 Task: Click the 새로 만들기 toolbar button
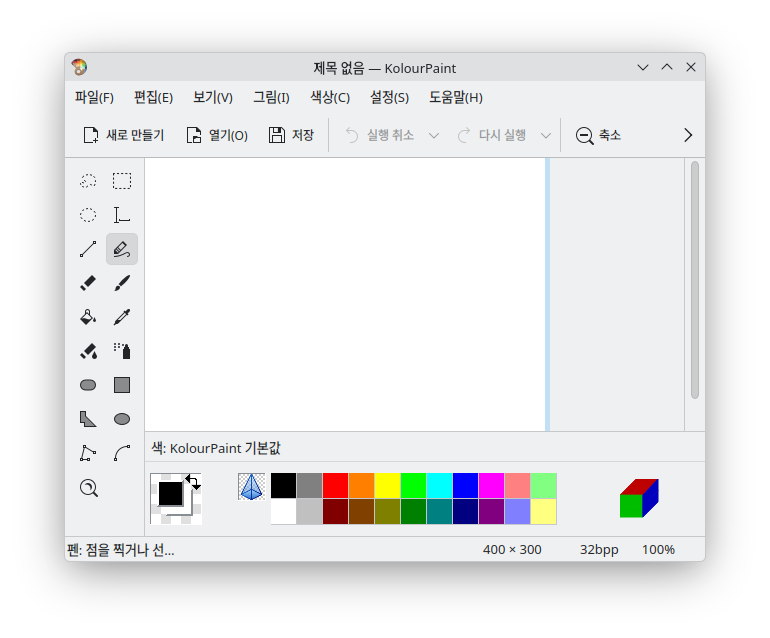pos(124,135)
